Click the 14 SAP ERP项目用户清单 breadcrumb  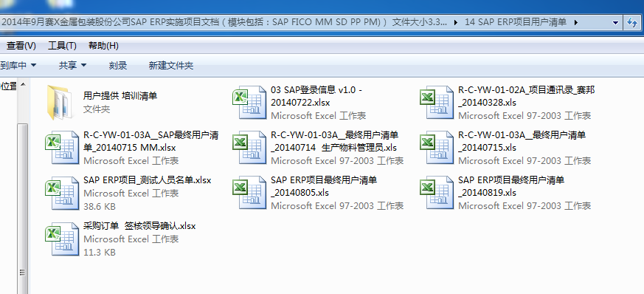(x=516, y=22)
